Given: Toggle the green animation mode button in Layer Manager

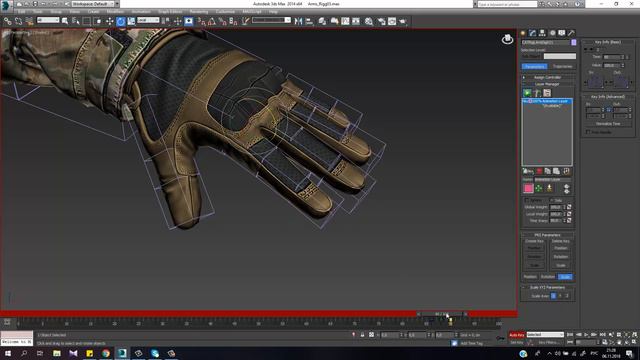Looking at the screenshot, I should tap(527, 93).
